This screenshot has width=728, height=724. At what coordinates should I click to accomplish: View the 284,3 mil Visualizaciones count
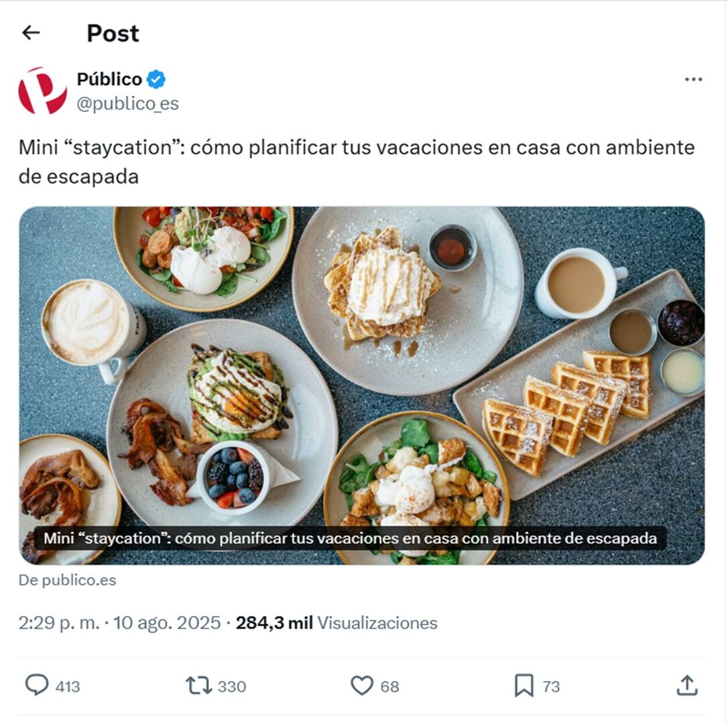[x=337, y=623]
